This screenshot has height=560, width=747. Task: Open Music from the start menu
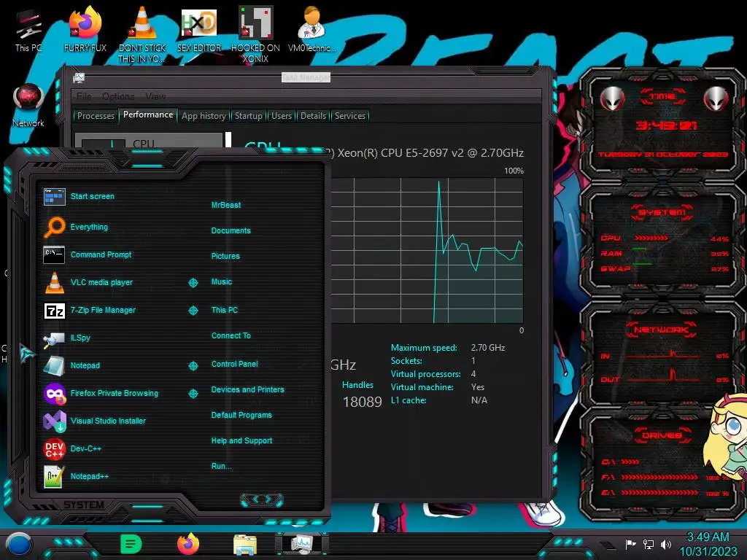tap(222, 282)
